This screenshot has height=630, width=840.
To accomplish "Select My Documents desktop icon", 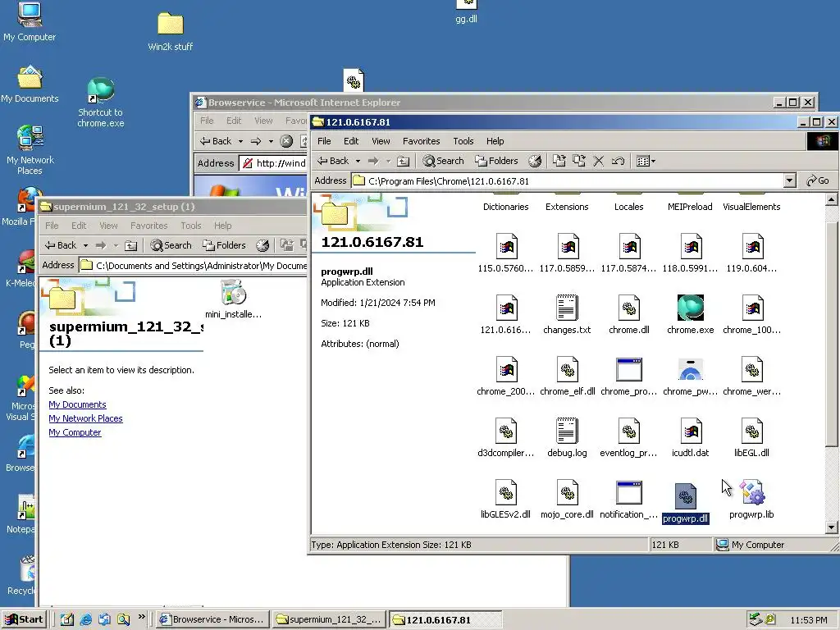I will coord(30,84).
